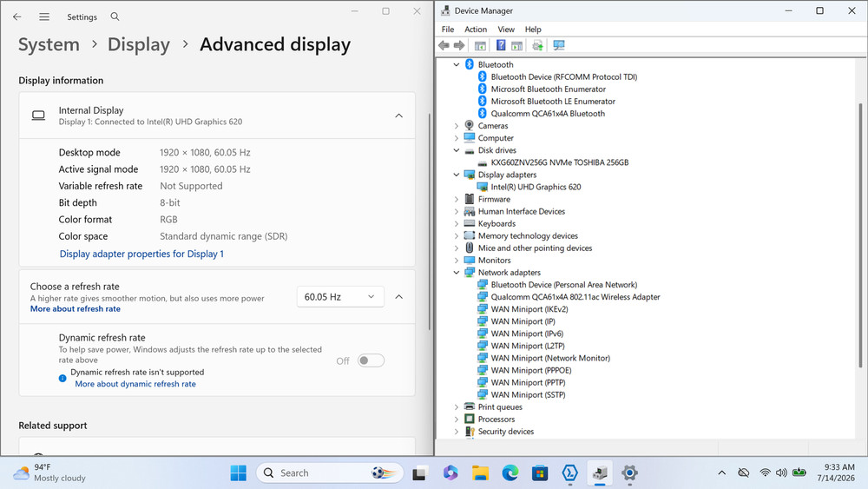Select Bluetooth Device (RFCOMM Protocol TDI)
The image size is (868, 489).
(563, 77)
